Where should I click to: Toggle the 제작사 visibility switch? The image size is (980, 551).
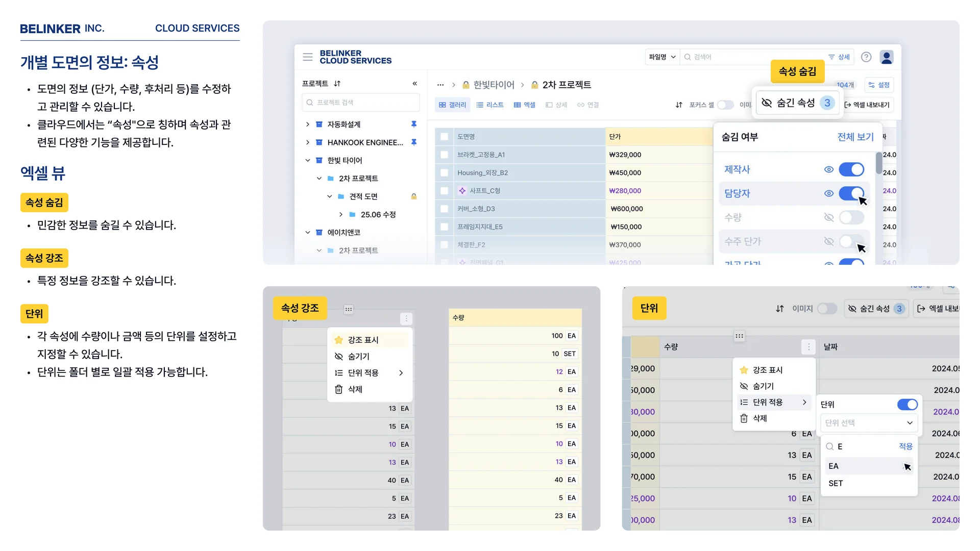click(851, 169)
